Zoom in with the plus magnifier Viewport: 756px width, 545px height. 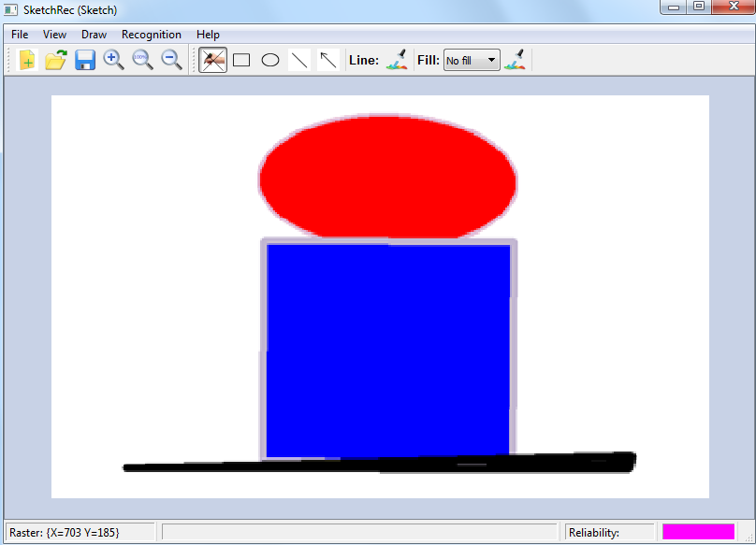[x=114, y=60]
